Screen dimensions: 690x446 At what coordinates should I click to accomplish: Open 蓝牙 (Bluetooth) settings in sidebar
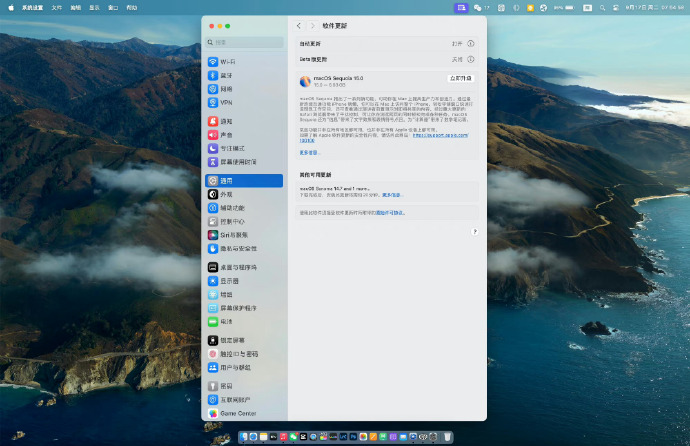(244, 75)
